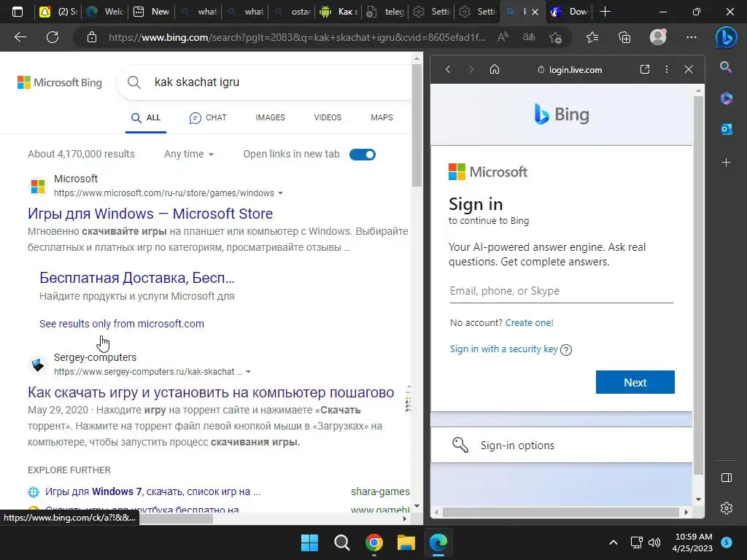The height and width of the screenshot is (560, 747).
Task: Open the tab actions menu icon
Action: pos(18,12)
